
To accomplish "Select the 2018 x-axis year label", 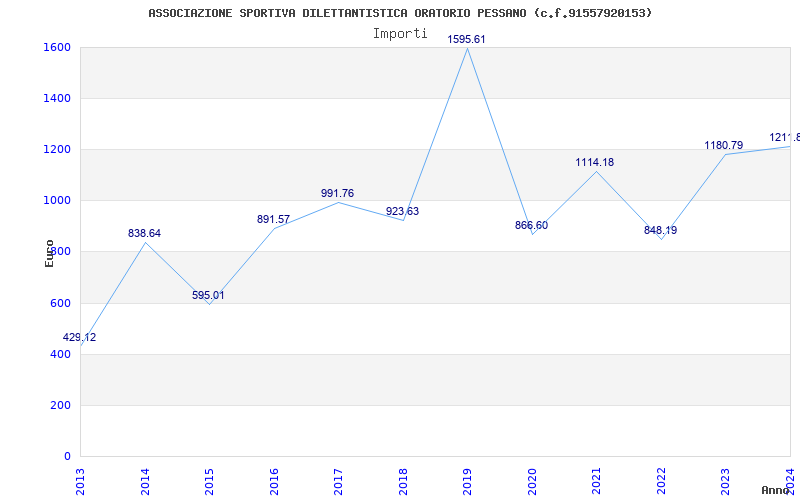I will (403, 481).
